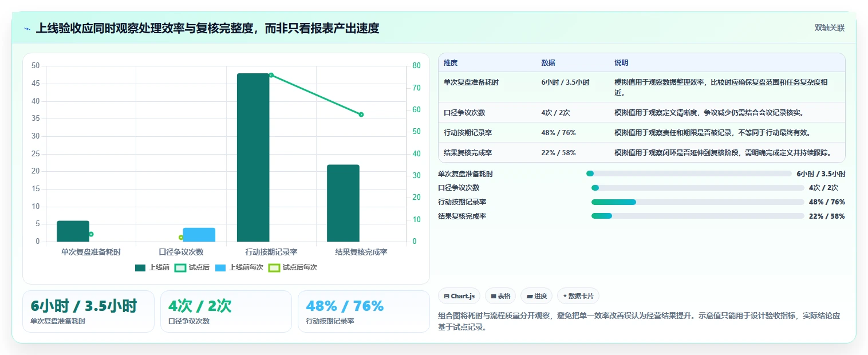
Task: Toggle the 试点后 legend item
Action: pos(192,267)
